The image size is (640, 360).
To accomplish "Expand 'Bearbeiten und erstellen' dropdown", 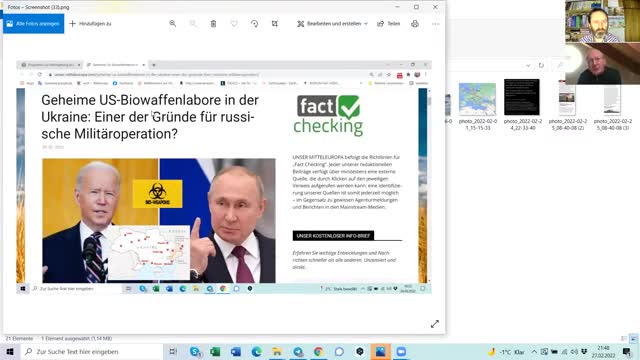I will point(332,24).
